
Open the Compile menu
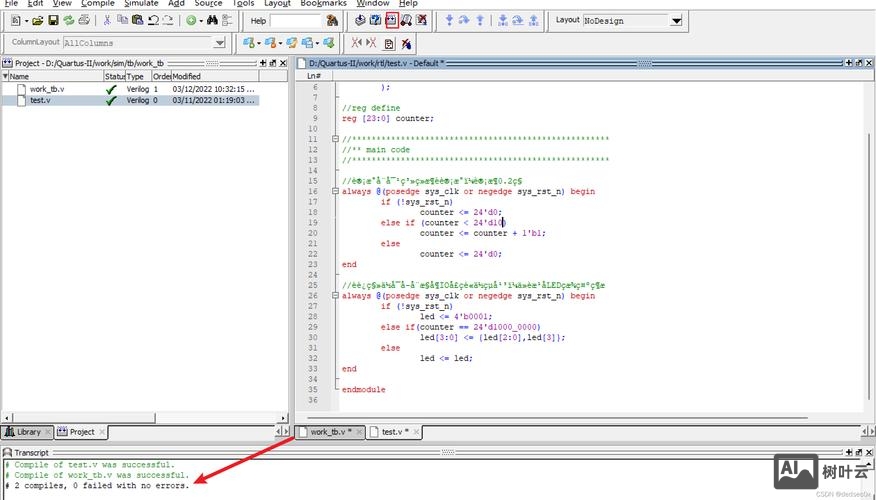click(x=97, y=4)
